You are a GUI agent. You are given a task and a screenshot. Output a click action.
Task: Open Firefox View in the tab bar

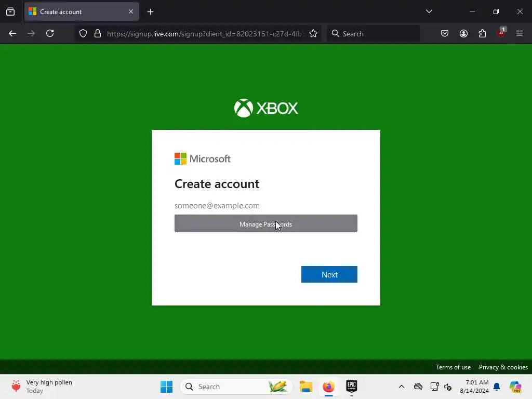[10, 12]
